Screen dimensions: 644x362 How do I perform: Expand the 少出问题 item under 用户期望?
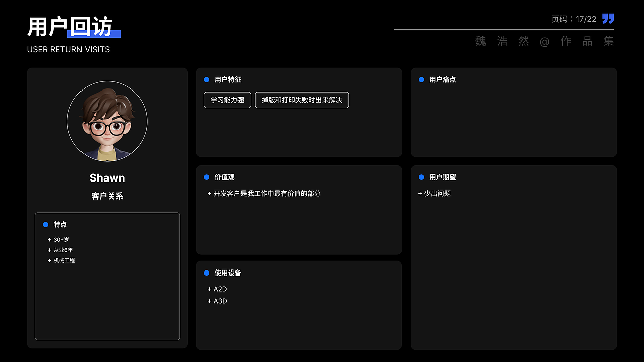pos(435,193)
